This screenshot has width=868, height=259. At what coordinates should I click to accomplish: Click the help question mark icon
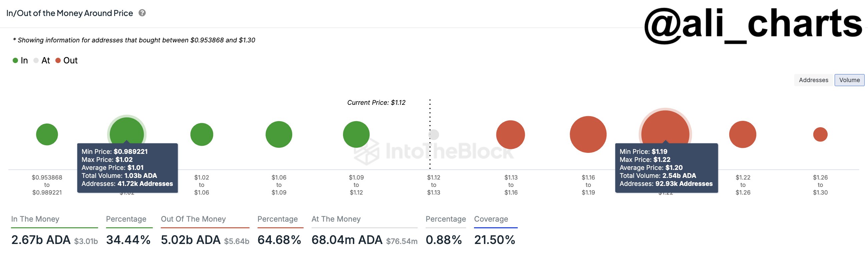(x=142, y=13)
